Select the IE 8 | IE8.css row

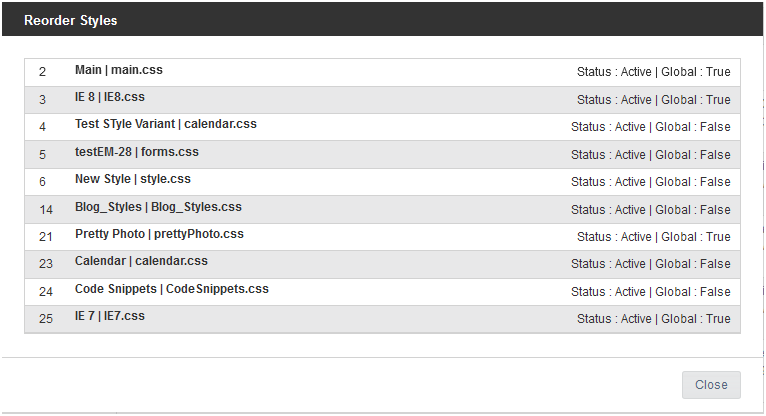(x=110, y=98)
